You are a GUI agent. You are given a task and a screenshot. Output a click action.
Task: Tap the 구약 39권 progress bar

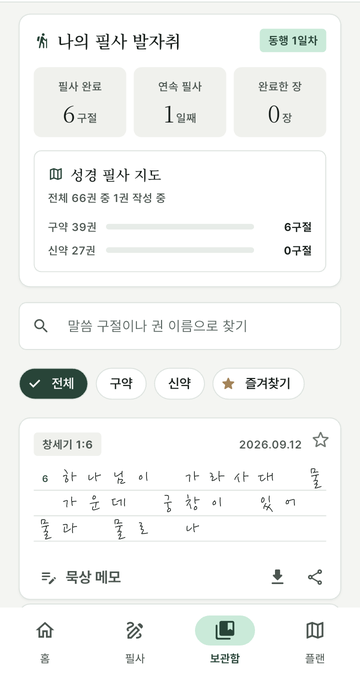[180, 227]
